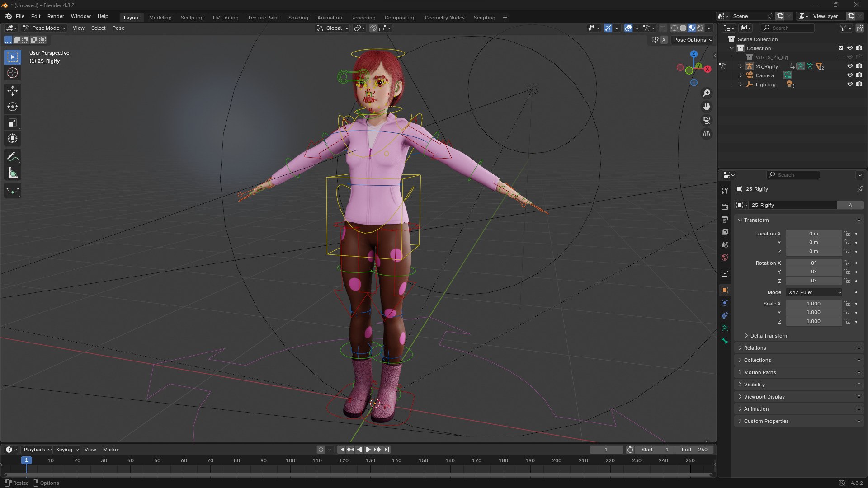Screen dimensions: 868x488
Task: Open the Output properties tab
Action: [725, 219]
